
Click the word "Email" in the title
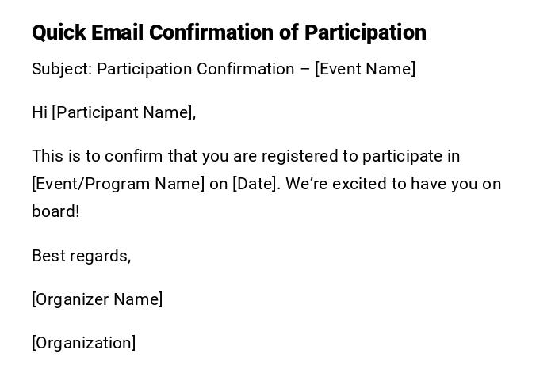click(118, 32)
